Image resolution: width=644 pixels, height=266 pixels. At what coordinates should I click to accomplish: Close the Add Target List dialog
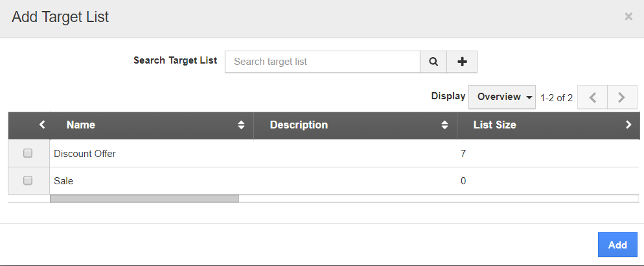coord(628,17)
